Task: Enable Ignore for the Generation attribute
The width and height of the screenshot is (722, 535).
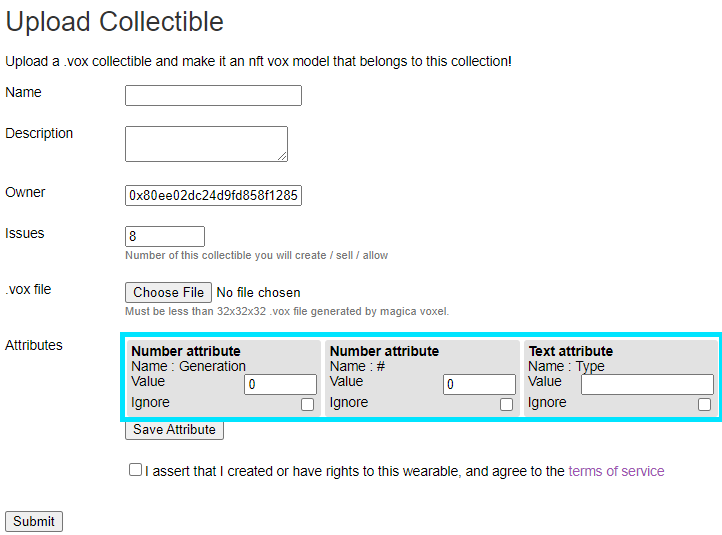Action: coord(308,405)
